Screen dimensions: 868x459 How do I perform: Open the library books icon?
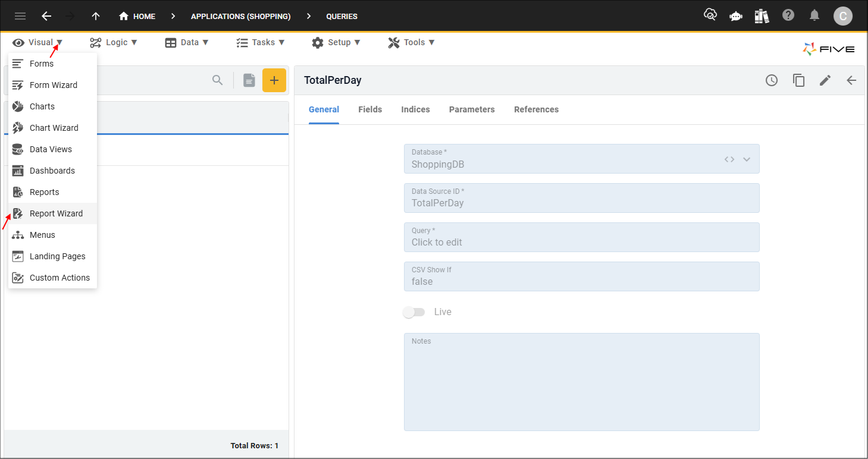[762, 15]
